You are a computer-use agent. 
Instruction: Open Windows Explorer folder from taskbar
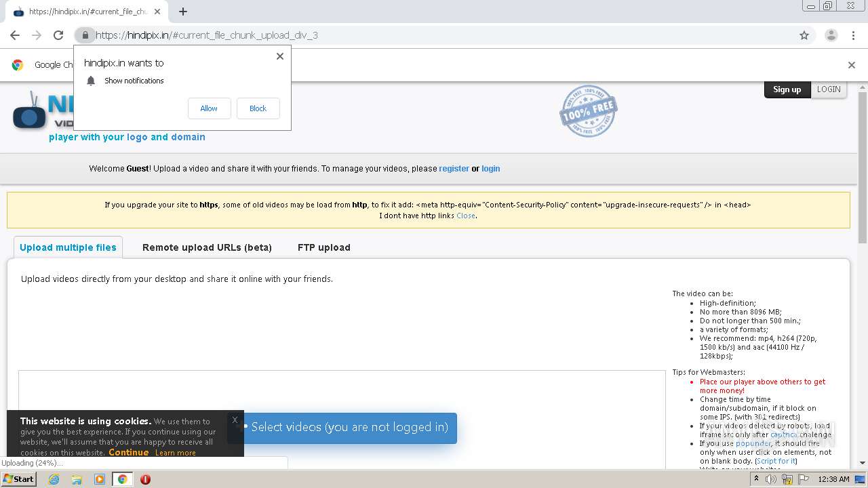click(77, 479)
